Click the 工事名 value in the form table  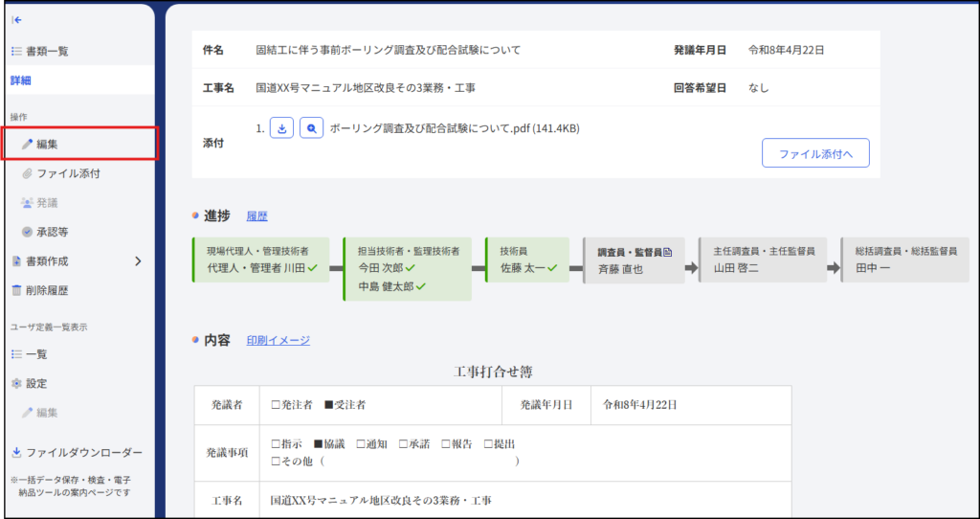pos(381,501)
